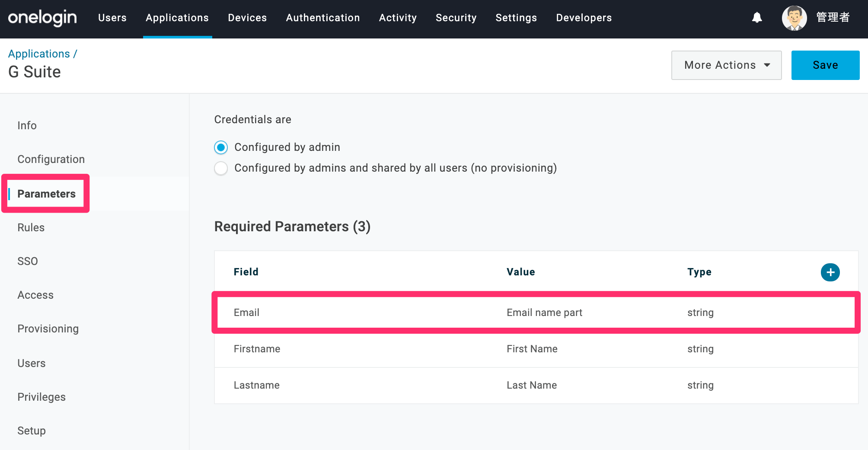Open the Applications top menu
Image resolution: width=868 pixels, height=450 pixels.
pyautogui.click(x=177, y=18)
